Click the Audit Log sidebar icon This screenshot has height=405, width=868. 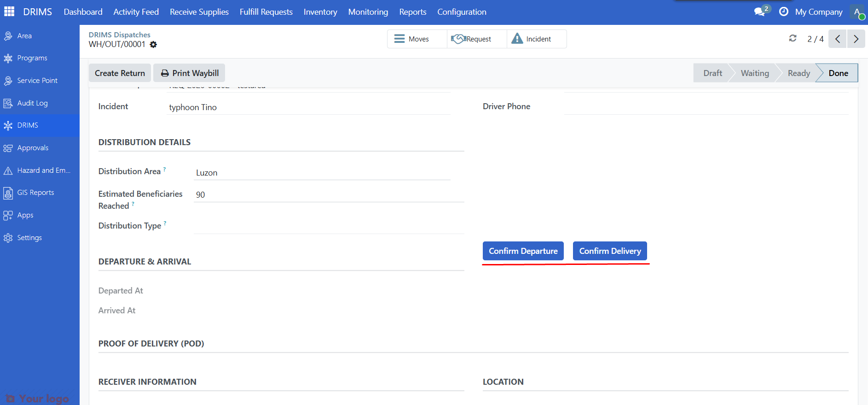pyautogui.click(x=8, y=103)
